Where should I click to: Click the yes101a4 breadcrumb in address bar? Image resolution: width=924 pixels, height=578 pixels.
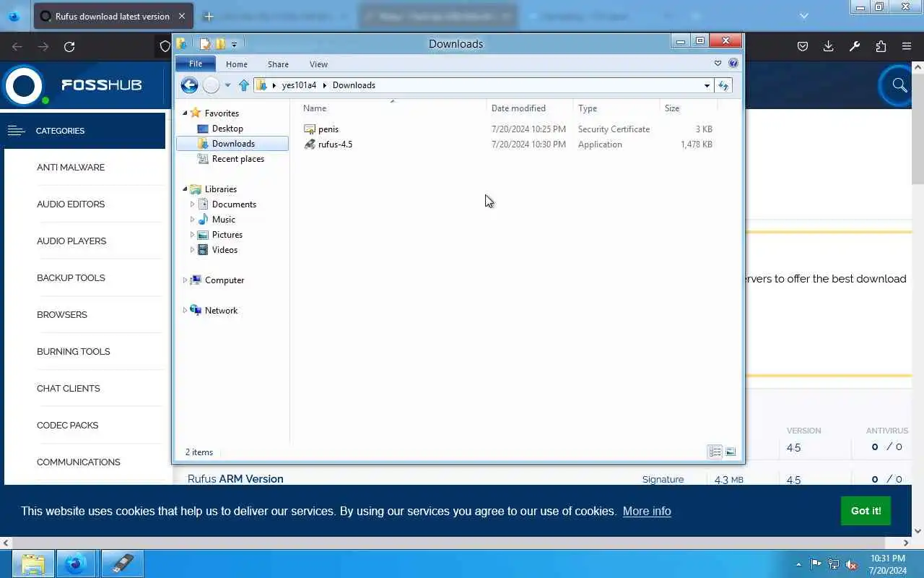click(x=299, y=85)
